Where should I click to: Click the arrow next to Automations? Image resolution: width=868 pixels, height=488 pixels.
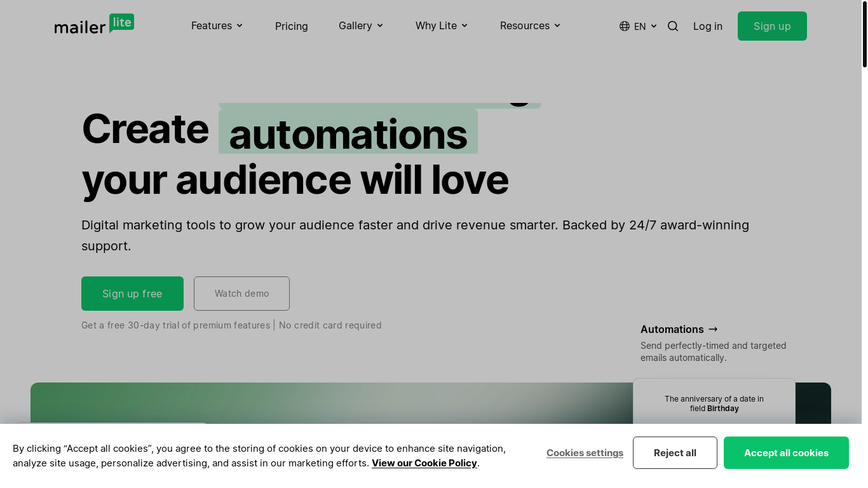pyautogui.click(x=713, y=329)
